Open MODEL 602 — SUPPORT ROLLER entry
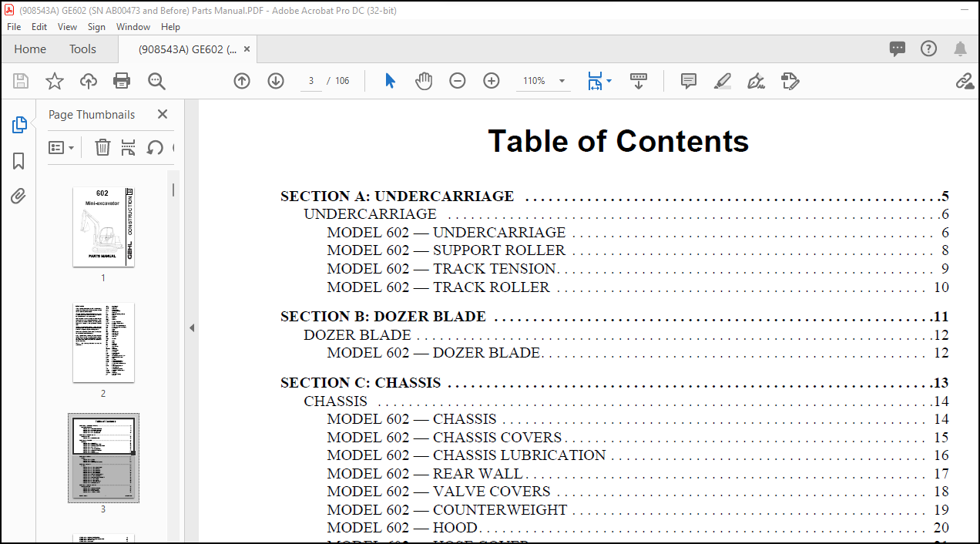Viewport: 980px width, 544px height. [638, 250]
